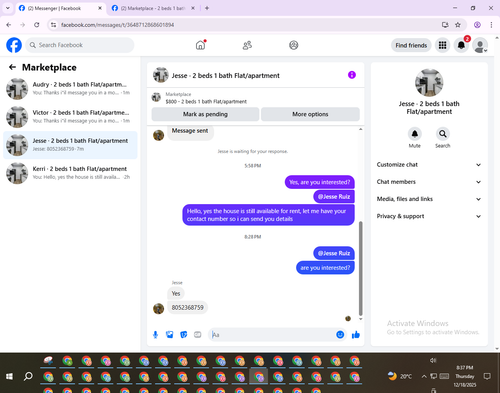Open Audry 2 beds conversation
The height and width of the screenshot is (393, 500).
pyautogui.click(x=70, y=89)
